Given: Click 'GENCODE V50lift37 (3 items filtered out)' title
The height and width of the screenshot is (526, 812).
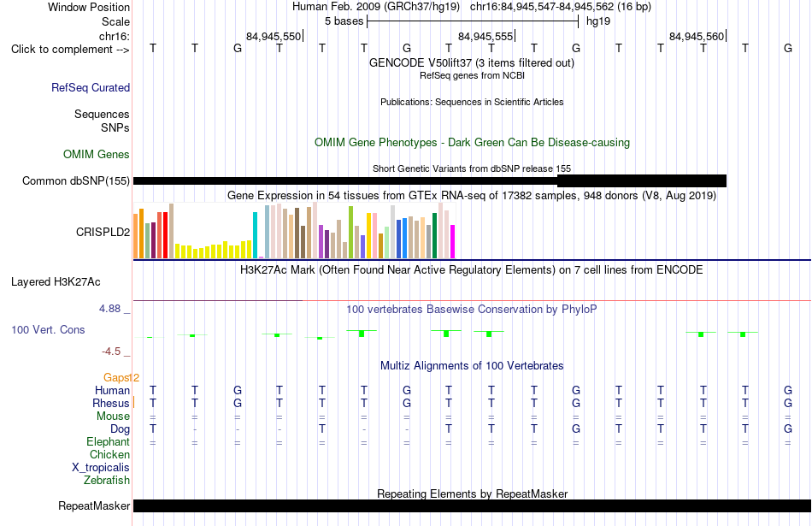Looking at the screenshot, I should [472, 63].
